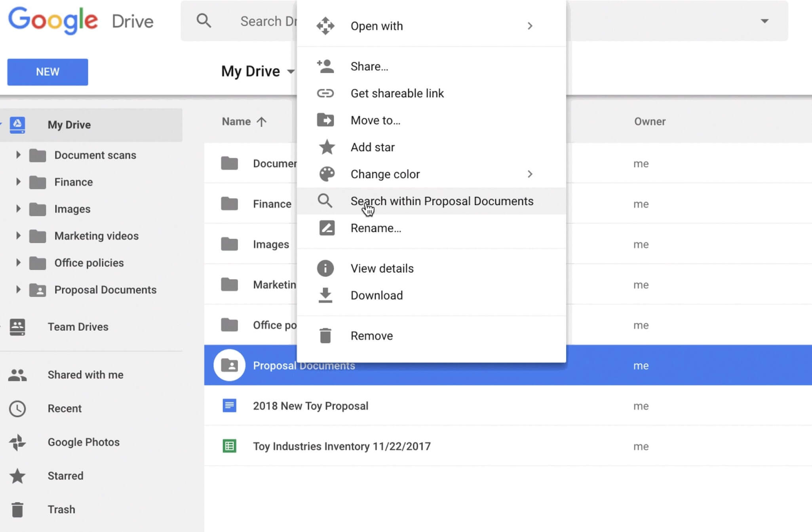Viewport: 812px width, 532px height.
Task: Open Google Photos from the sidebar
Action: 83,442
